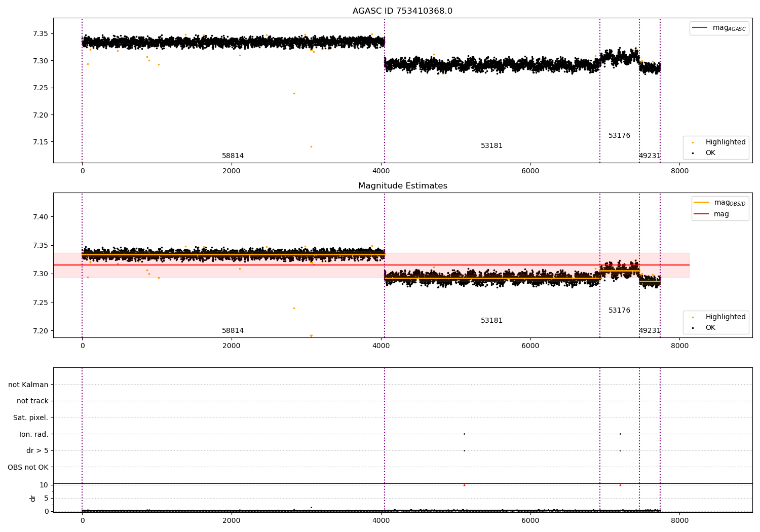The image size is (760, 532).
Task: Select obsid label 49231 in the top plot
Action: click(x=650, y=156)
